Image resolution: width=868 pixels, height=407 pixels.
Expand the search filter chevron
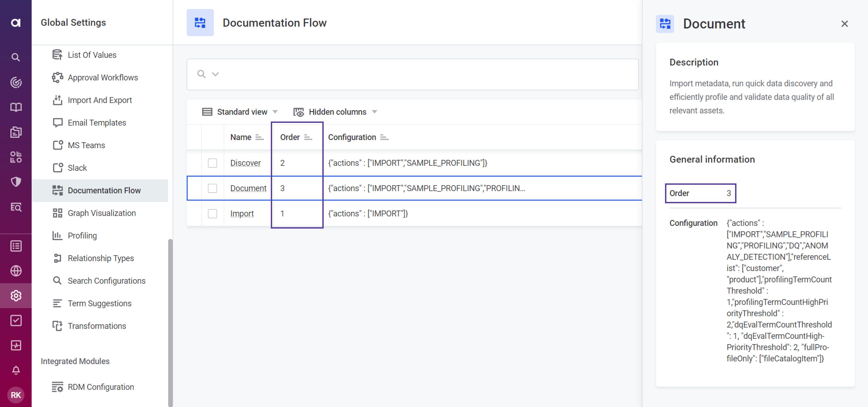point(215,74)
